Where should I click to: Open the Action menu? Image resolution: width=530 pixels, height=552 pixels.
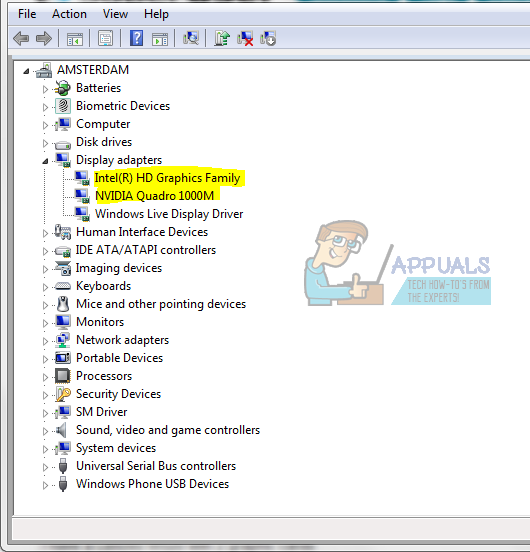click(x=69, y=14)
